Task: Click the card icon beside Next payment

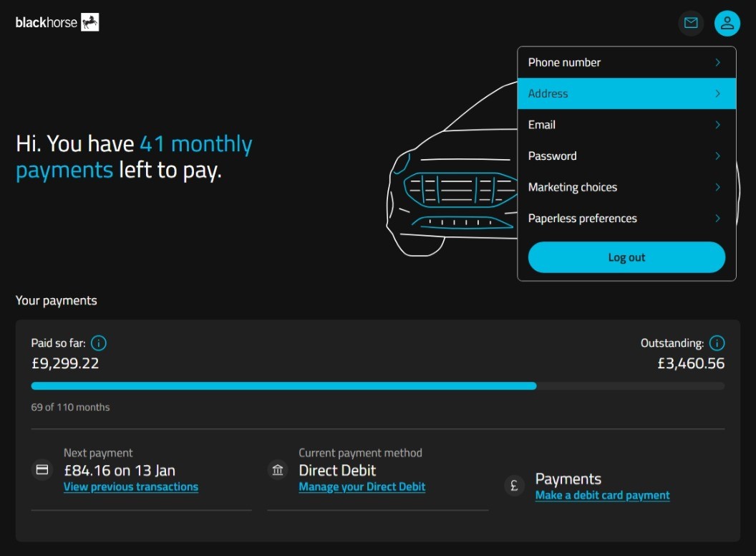Action: click(x=42, y=470)
